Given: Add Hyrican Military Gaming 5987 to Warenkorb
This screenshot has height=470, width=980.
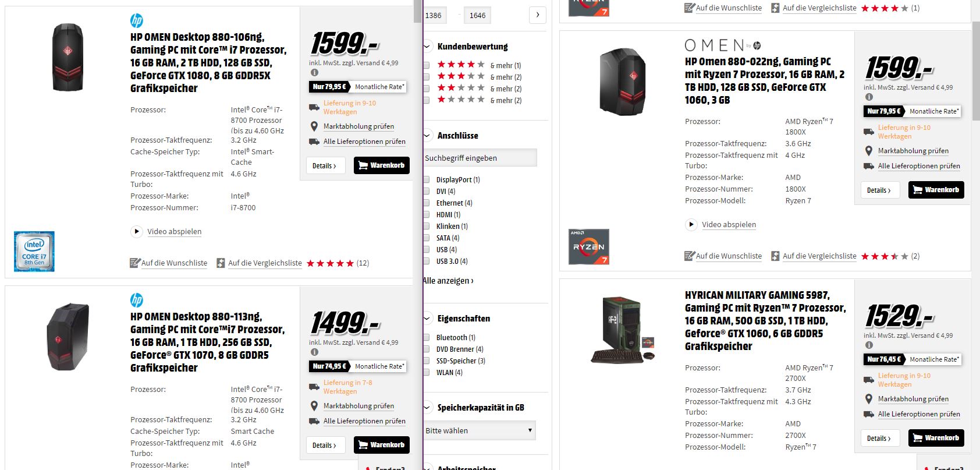Looking at the screenshot, I should click(936, 438).
